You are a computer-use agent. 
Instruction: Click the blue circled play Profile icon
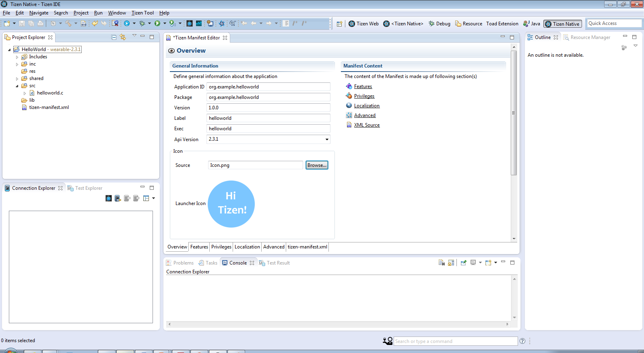point(127,23)
